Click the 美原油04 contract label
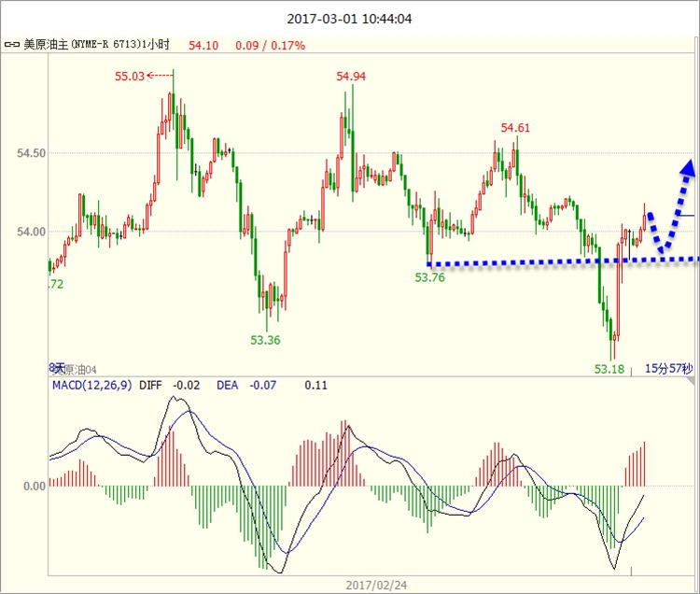 coord(75,370)
